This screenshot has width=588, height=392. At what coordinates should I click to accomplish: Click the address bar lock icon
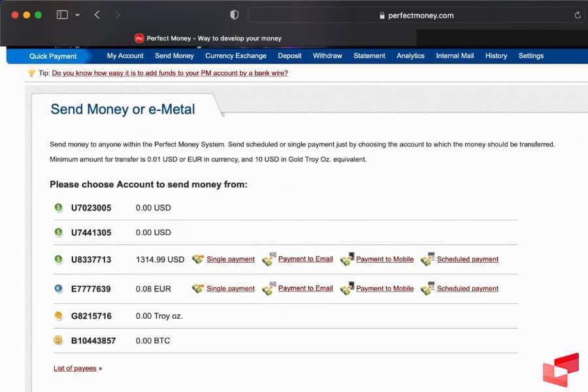[382, 16]
